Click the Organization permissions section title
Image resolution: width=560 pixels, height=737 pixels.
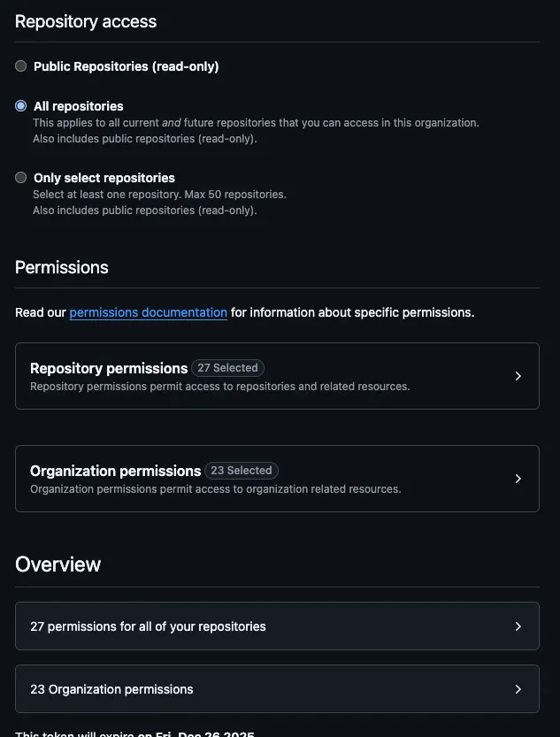point(115,471)
